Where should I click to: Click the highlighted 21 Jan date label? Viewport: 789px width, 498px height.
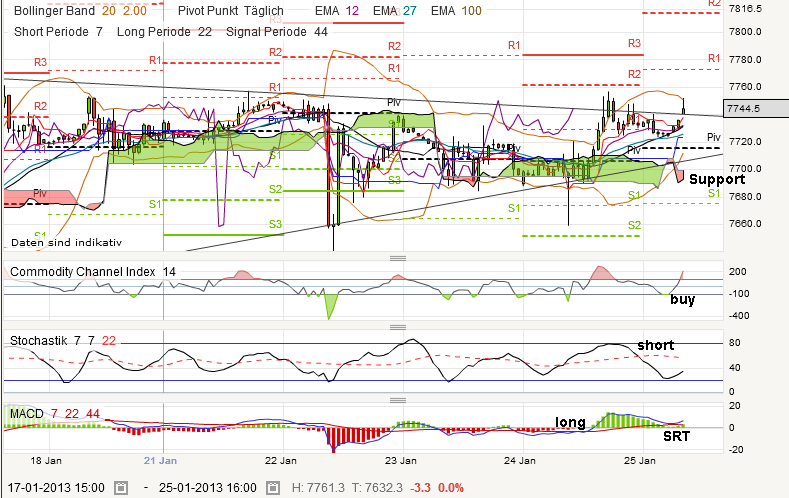(160, 460)
